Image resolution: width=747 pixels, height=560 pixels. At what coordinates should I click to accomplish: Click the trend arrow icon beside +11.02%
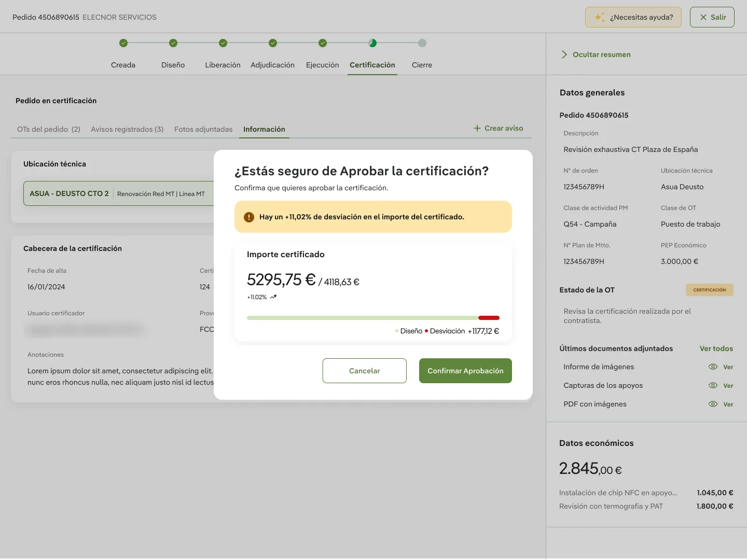(x=273, y=297)
